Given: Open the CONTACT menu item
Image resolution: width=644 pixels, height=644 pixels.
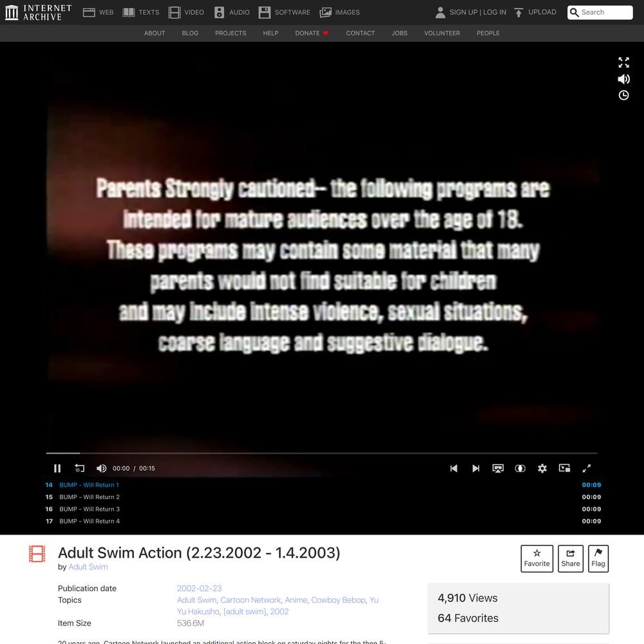Looking at the screenshot, I should pos(360,33).
